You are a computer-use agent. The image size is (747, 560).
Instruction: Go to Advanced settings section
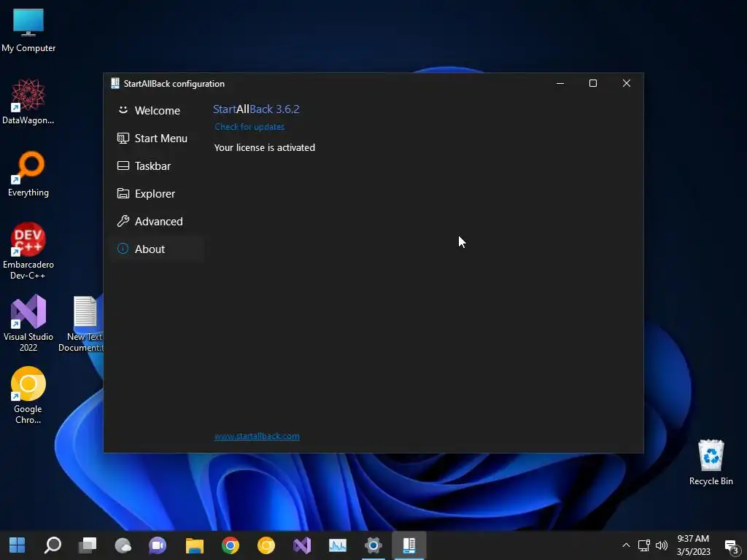click(157, 221)
